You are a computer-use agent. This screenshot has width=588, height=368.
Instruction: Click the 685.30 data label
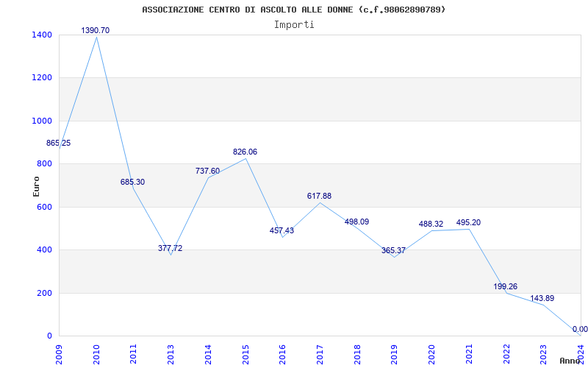132,182
